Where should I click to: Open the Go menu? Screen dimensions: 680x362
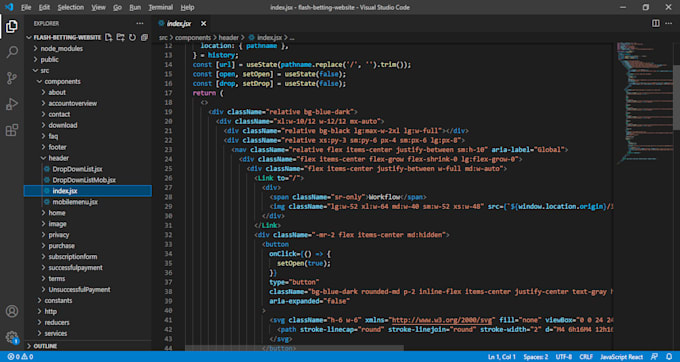pos(118,7)
